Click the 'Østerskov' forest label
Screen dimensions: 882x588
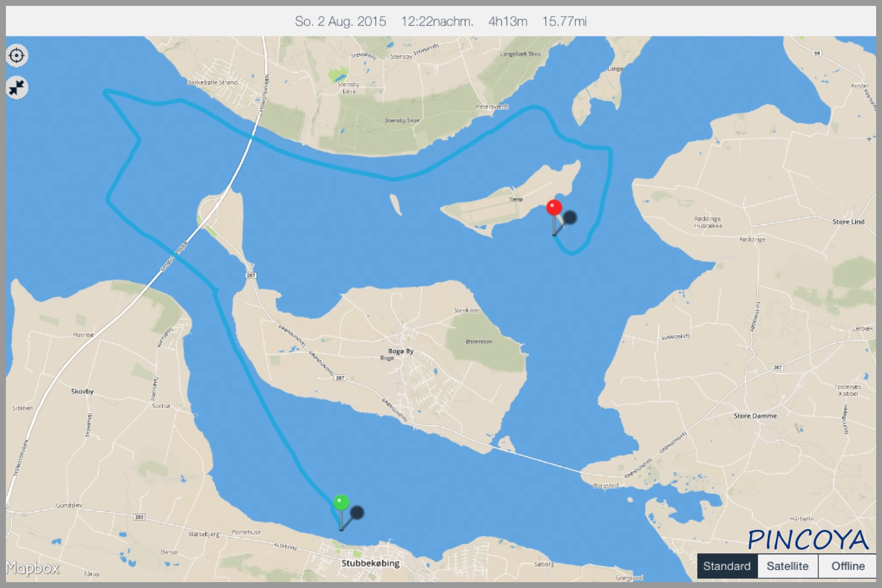(x=479, y=342)
